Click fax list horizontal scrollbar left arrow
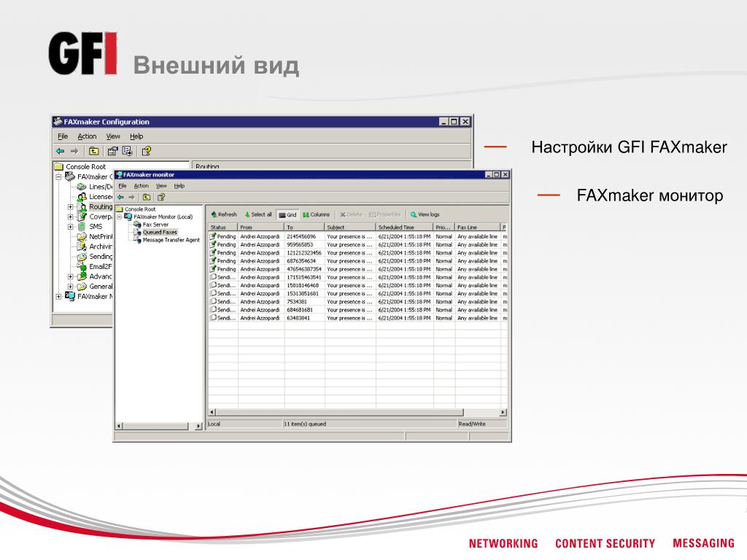Viewport: 747px width, 560px height. coord(212,412)
